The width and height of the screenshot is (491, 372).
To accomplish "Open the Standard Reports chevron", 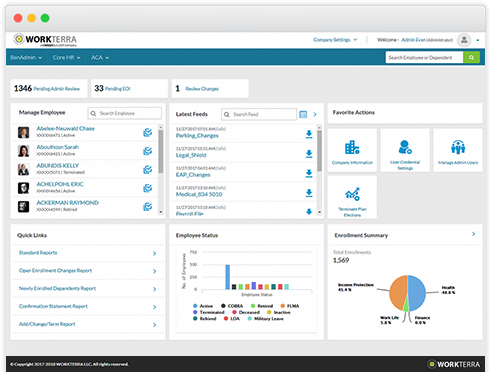I will [154, 253].
